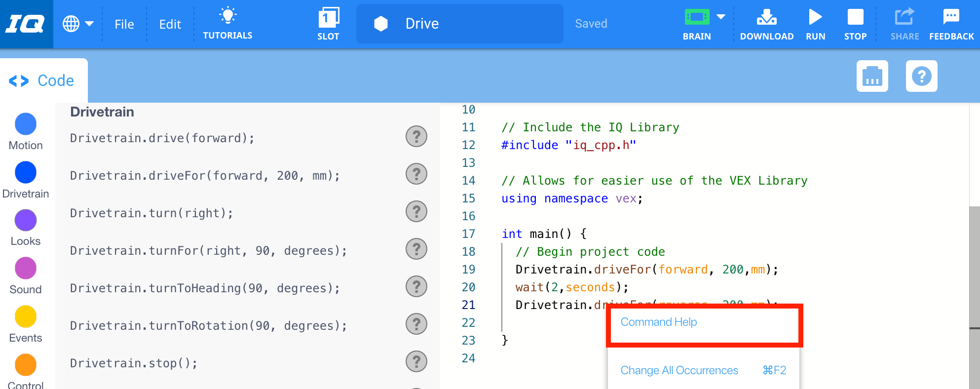Show help for Drivetrain.stop() command
This screenshot has height=389, width=980.
pos(416,361)
